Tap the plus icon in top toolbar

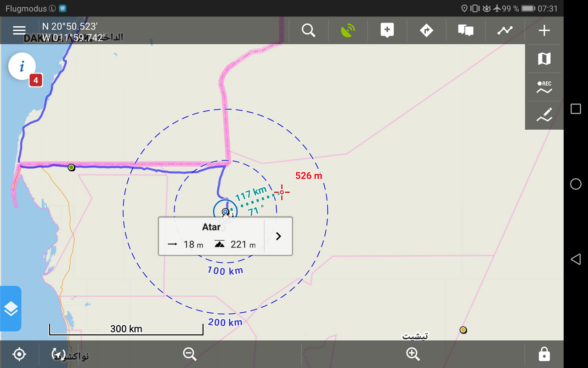pyautogui.click(x=544, y=30)
